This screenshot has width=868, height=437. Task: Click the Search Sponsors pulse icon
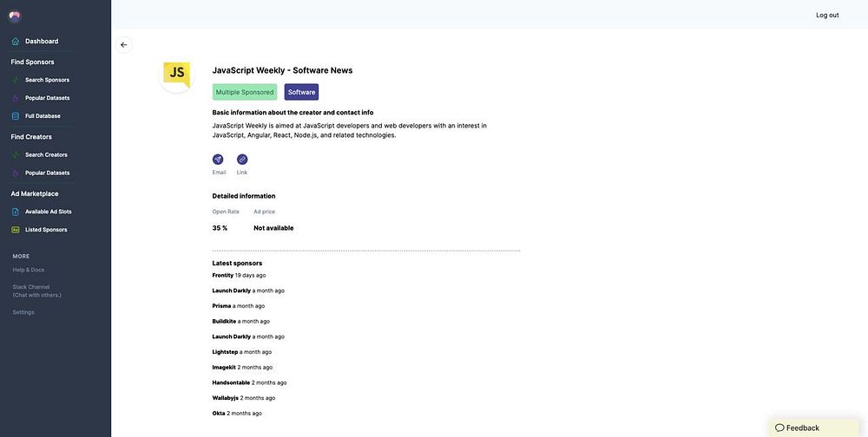[x=16, y=81]
